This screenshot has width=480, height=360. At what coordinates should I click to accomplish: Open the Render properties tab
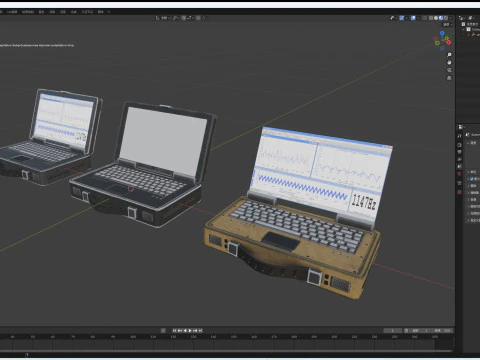point(459,145)
